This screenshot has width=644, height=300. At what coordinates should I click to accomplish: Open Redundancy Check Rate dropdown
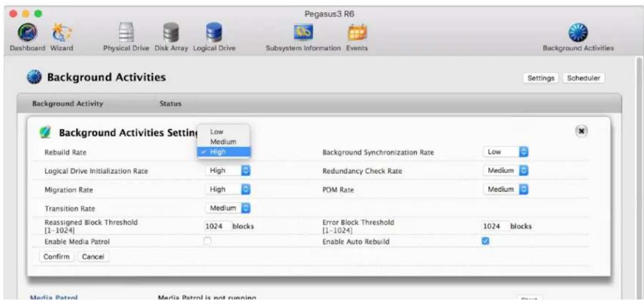point(505,170)
